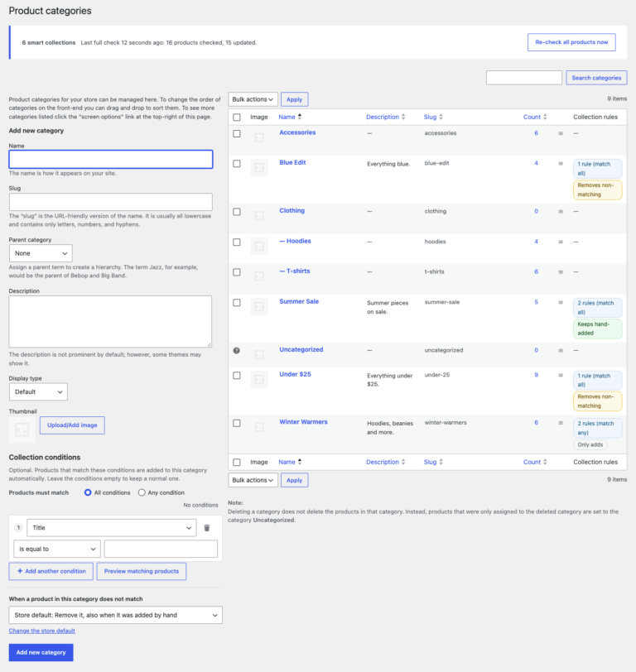
Task: Click Add another condition button
Action: (x=51, y=571)
